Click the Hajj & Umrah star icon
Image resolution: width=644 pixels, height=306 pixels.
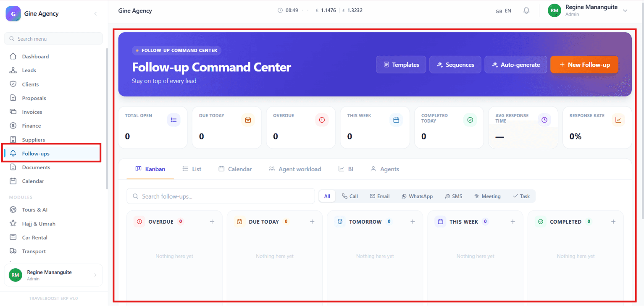pos(13,223)
